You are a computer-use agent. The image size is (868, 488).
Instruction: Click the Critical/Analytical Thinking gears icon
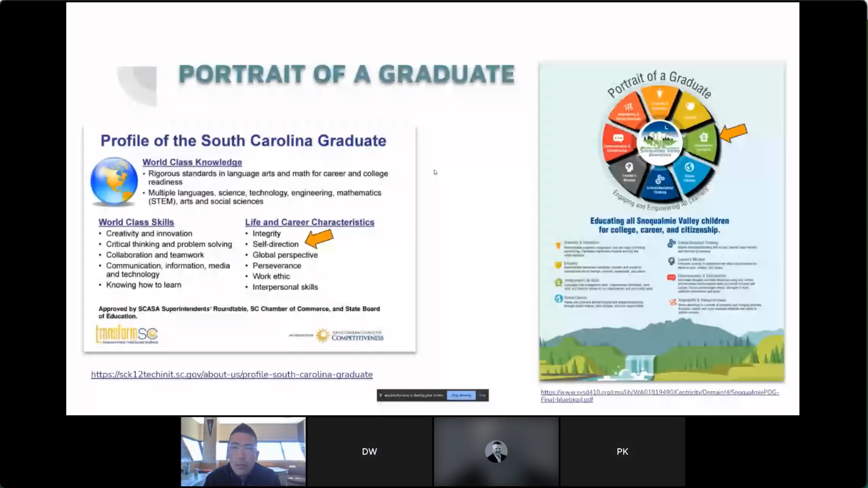[x=659, y=179]
